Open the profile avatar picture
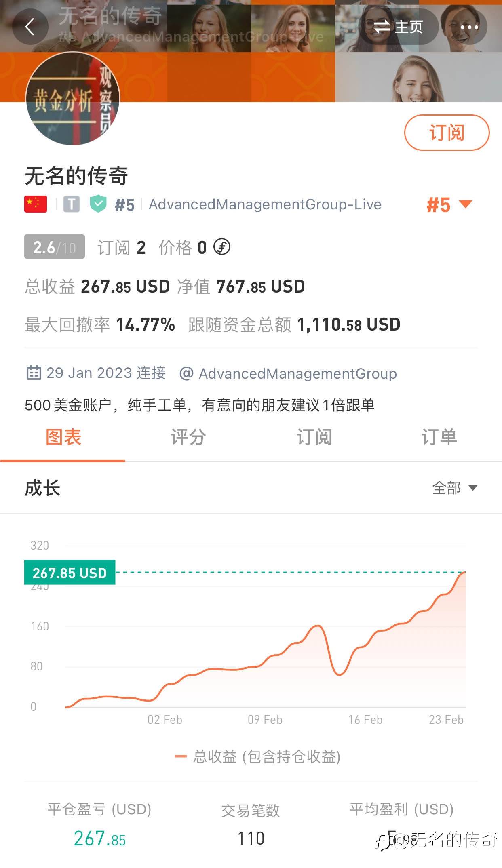502x868 pixels. [x=73, y=99]
